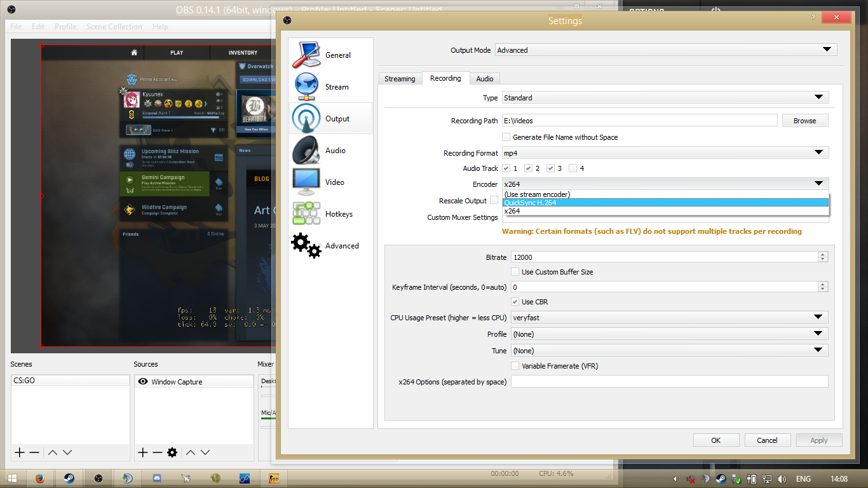Show hidden system tray icons arrow

(675, 479)
